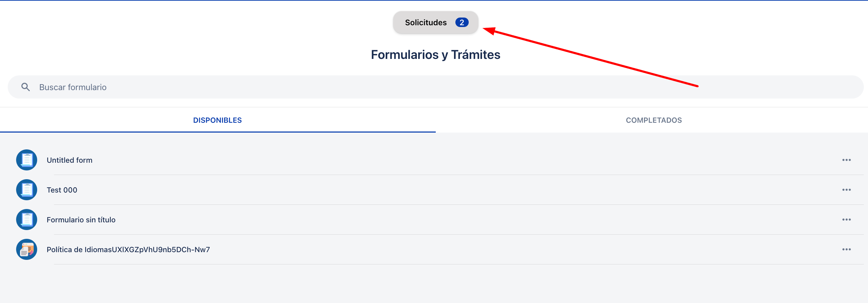868x303 pixels.
Task: Click the Untitled form clipboard icon
Action: [x=27, y=160]
